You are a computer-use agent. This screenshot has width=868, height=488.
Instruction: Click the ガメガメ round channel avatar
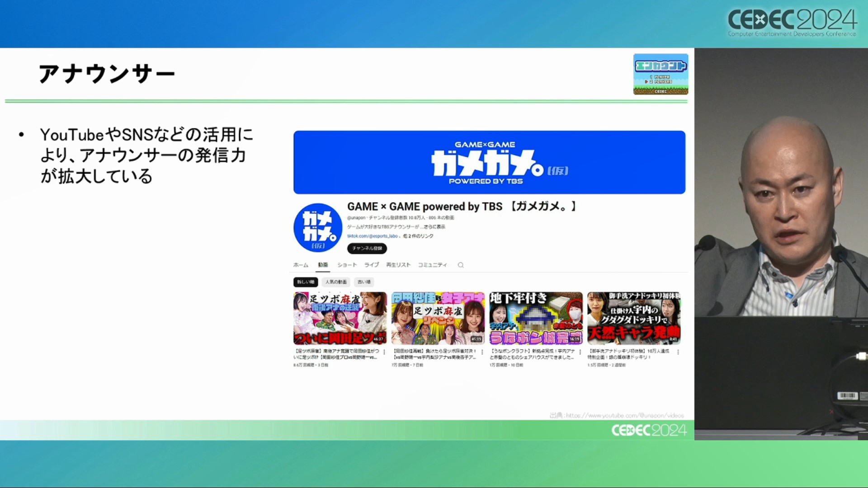click(x=317, y=228)
